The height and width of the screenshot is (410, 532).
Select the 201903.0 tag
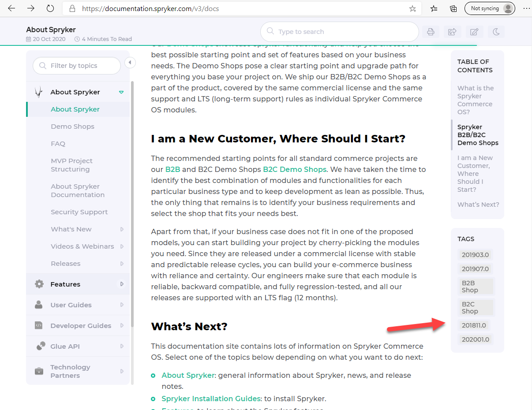(x=475, y=255)
